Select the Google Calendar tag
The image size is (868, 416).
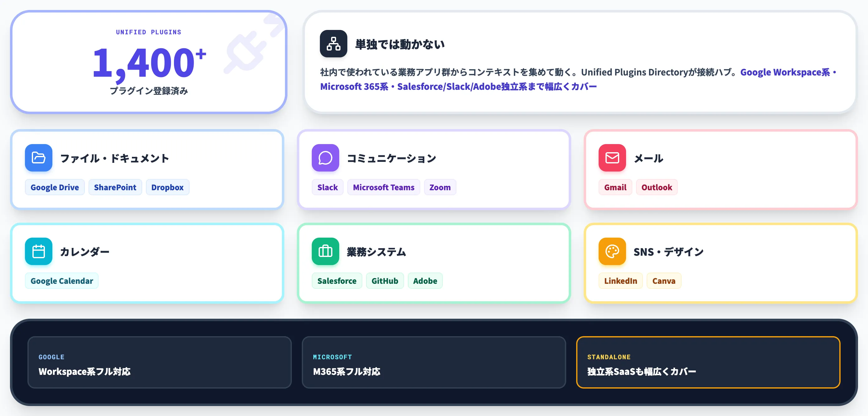pos(62,281)
